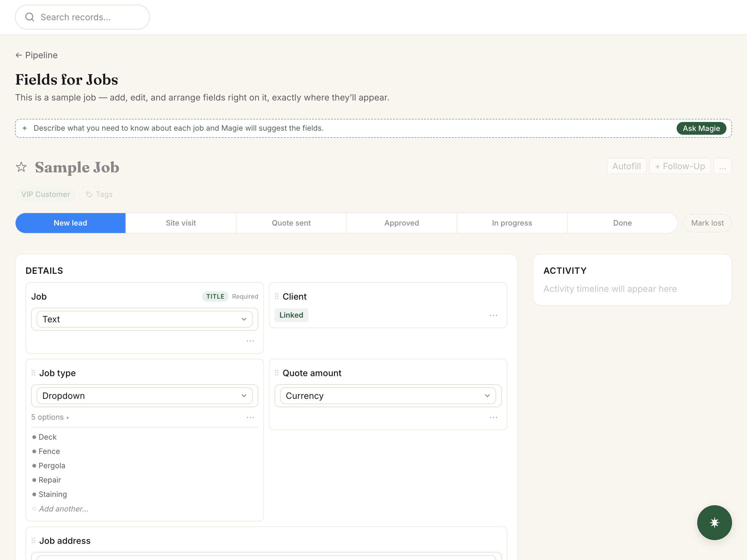Screen dimensions: 747x560
Task: Open the floating Magie assistant button
Action: [714, 523]
